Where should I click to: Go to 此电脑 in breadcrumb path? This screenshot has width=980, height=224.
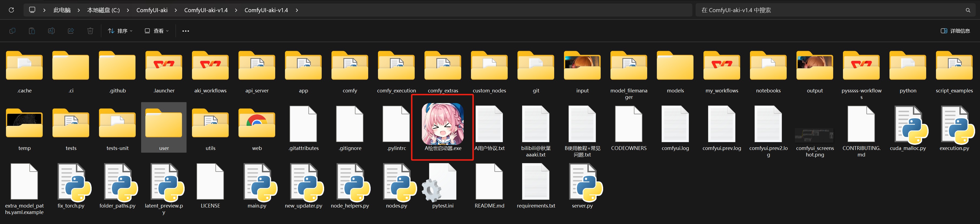tap(62, 10)
